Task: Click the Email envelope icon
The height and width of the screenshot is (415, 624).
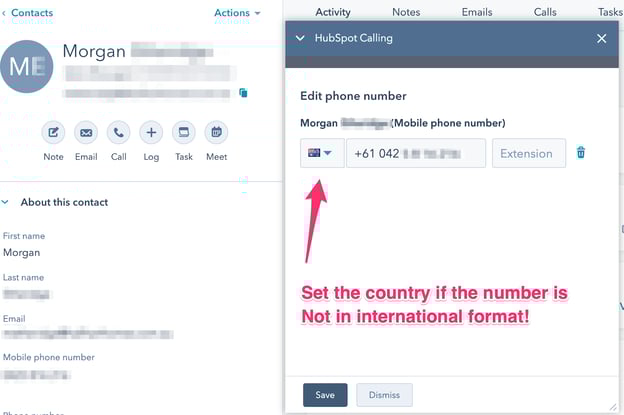Action: point(86,132)
